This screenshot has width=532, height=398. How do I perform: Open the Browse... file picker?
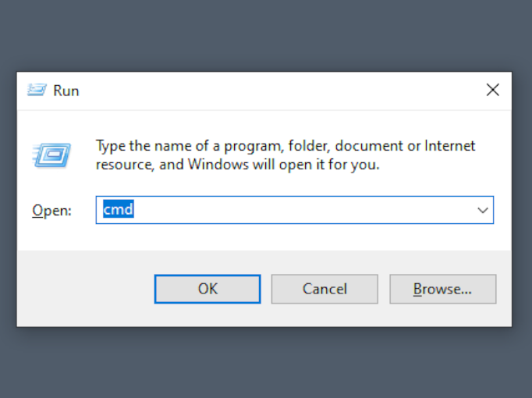pos(442,289)
